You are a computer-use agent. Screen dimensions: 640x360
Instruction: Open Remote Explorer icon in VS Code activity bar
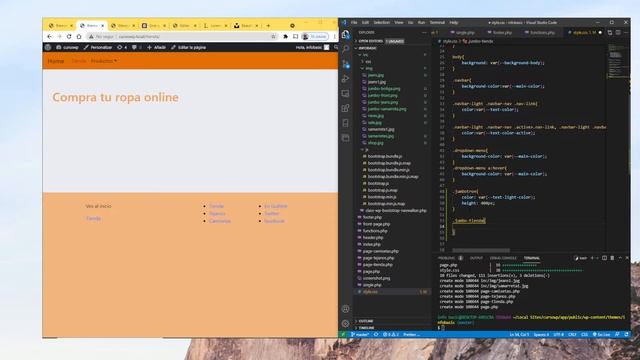click(x=345, y=93)
